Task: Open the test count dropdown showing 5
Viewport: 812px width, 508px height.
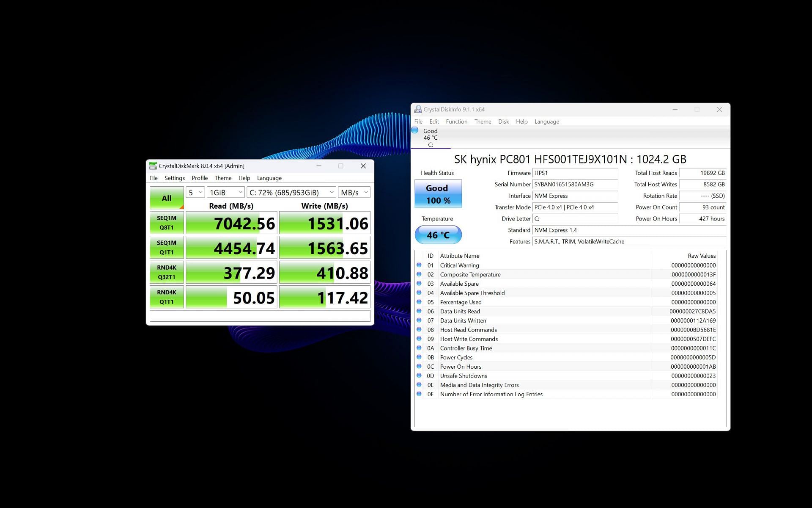Action: point(195,193)
